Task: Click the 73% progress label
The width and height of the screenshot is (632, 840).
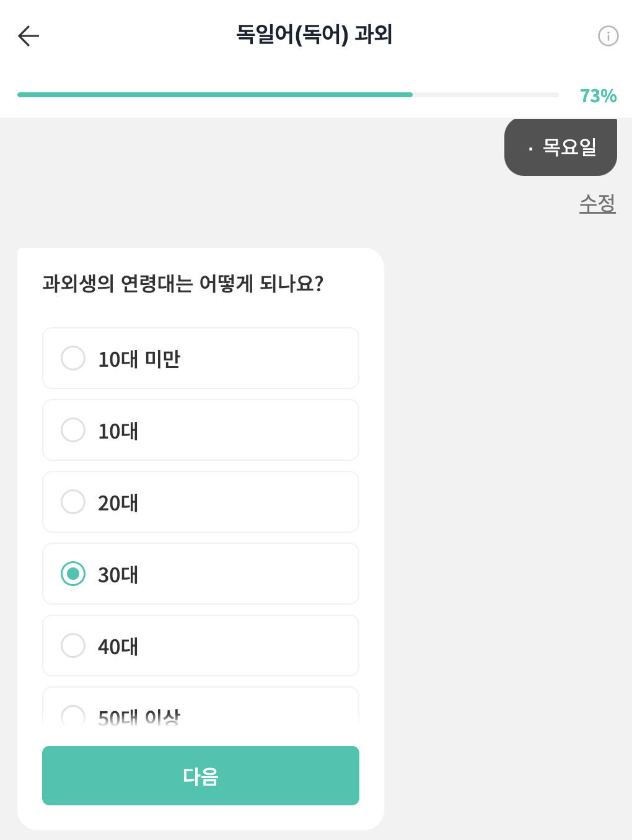Action: [598, 96]
